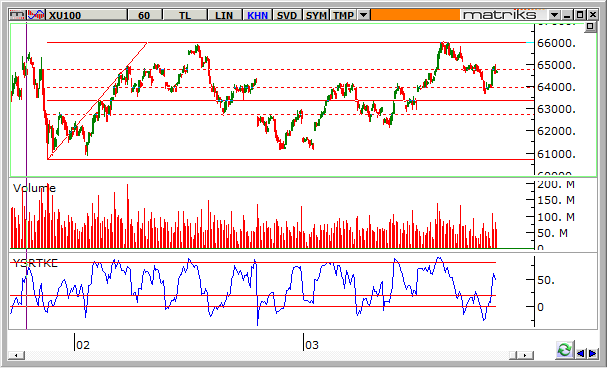Viewport: 607px width, 368px height.
Task: Click the 100. M volume axis label
Action: tap(556, 217)
